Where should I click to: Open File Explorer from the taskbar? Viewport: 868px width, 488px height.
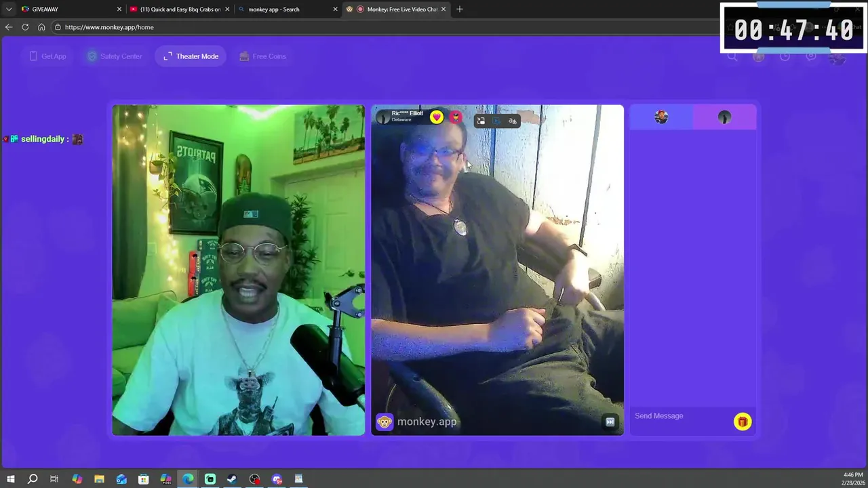[x=99, y=479]
